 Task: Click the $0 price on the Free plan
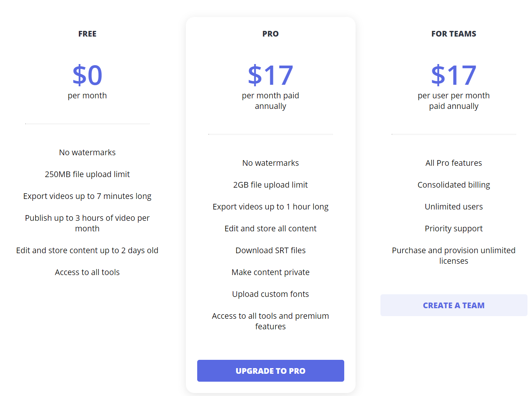coord(87,75)
